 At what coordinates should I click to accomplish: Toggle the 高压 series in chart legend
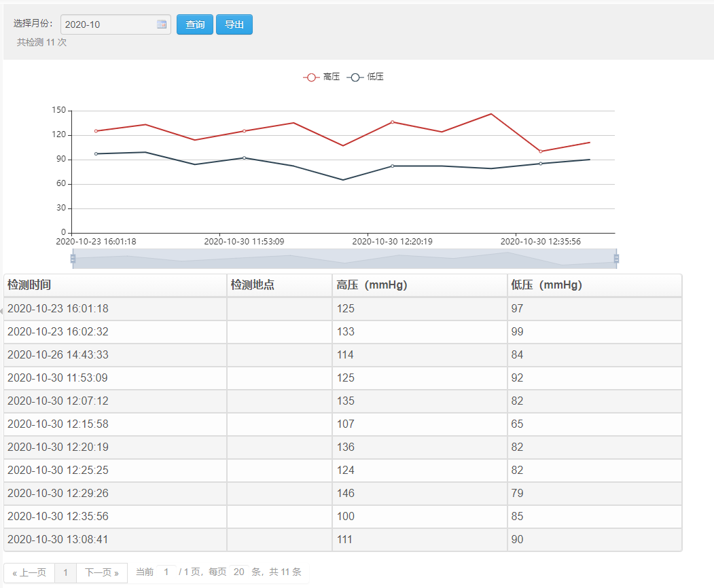tap(321, 77)
